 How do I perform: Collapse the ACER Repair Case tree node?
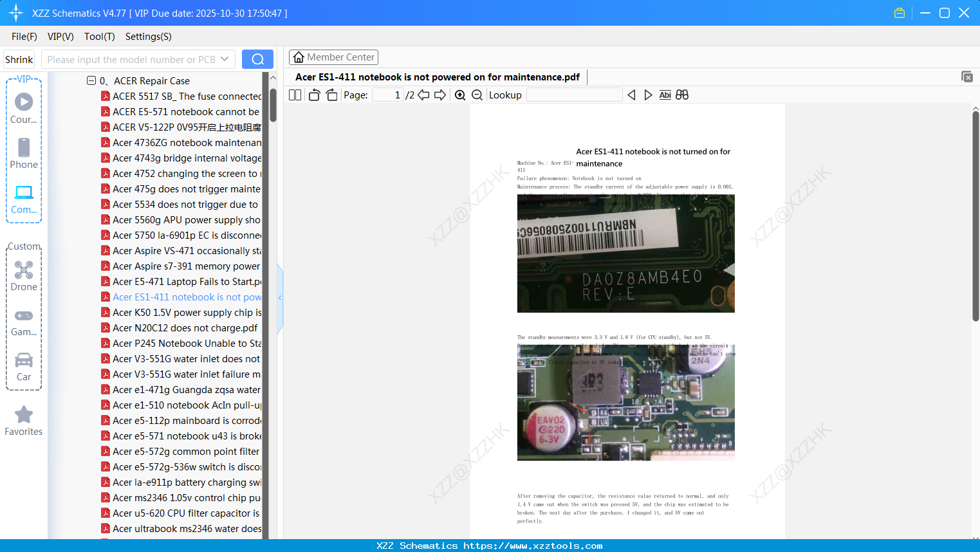click(x=91, y=80)
